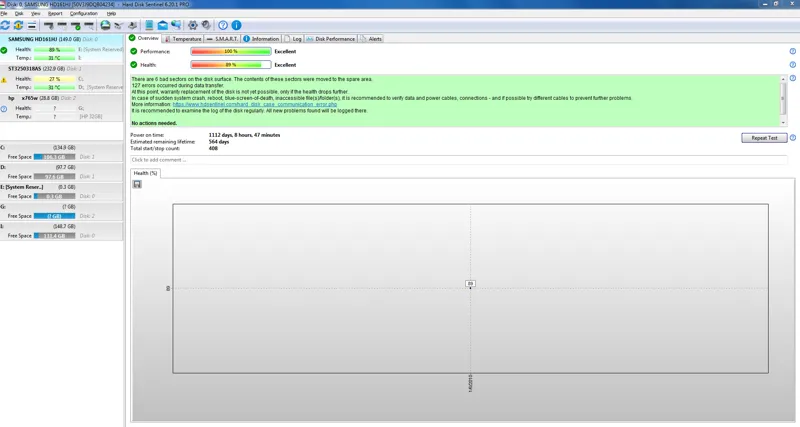Open the configuration gear toolbar icon
The height and width of the screenshot is (427, 800).
point(193,25)
